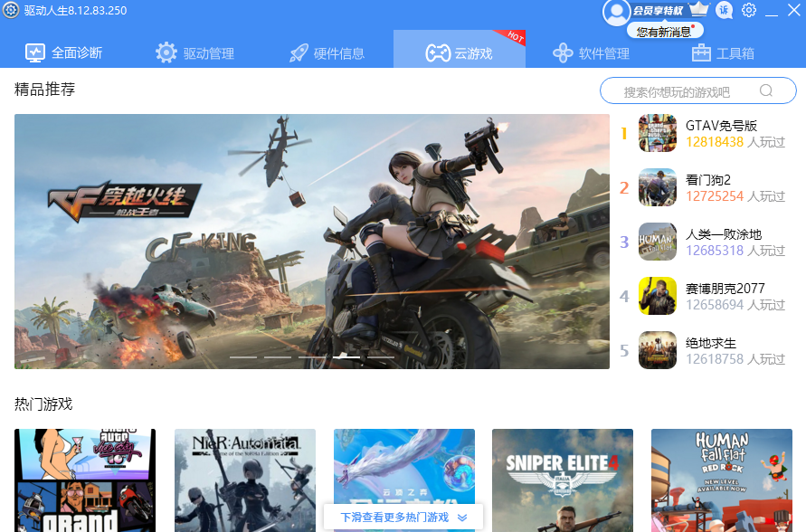The image size is (806, 532).
Task: Select the second banner slide indicator
Action: point(278,356)
